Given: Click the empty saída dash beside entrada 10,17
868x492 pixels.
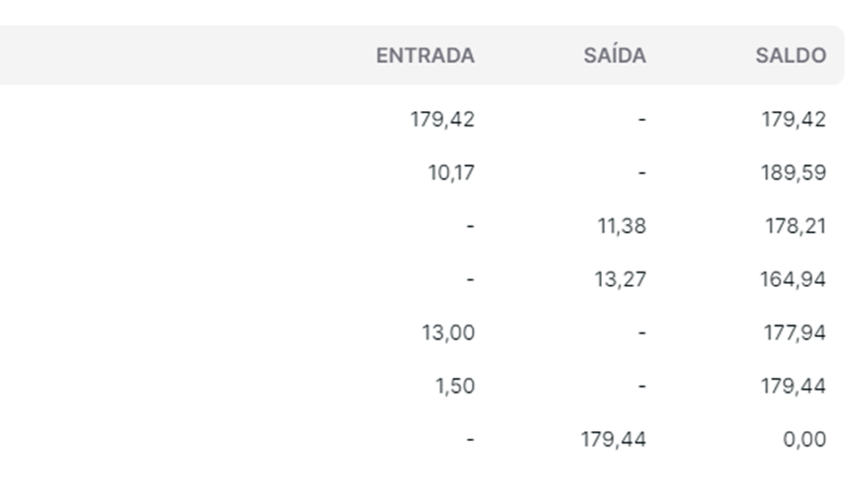Looking at the screenshot, I should 642,173.
